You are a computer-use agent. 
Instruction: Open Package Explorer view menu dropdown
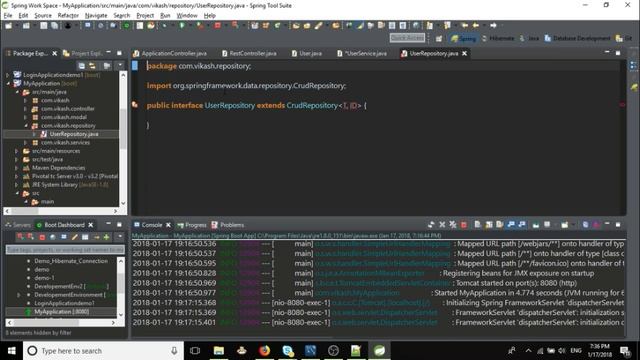(x=120, y=65)
